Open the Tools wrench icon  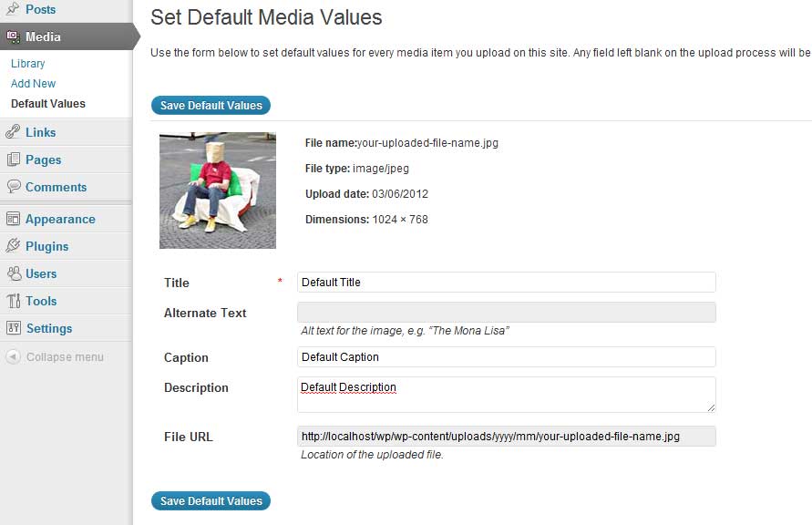14,301
